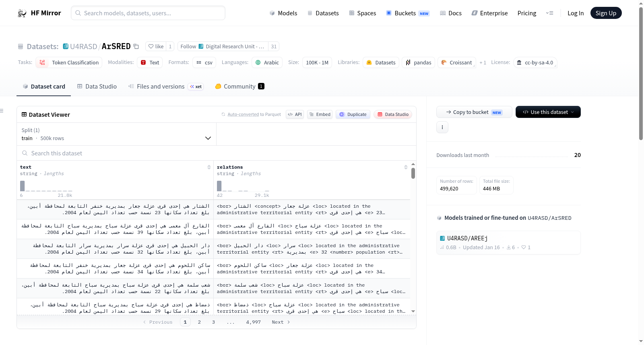
Task: Click Copy to bucket button
Action: click(x=474, y=112)
